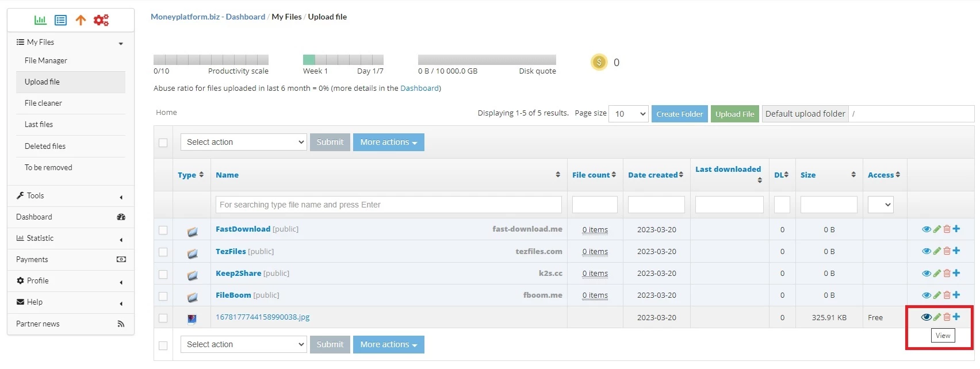Tick the checkbox for the jpg file
980x369 pixels.
[x=163, y=318]
